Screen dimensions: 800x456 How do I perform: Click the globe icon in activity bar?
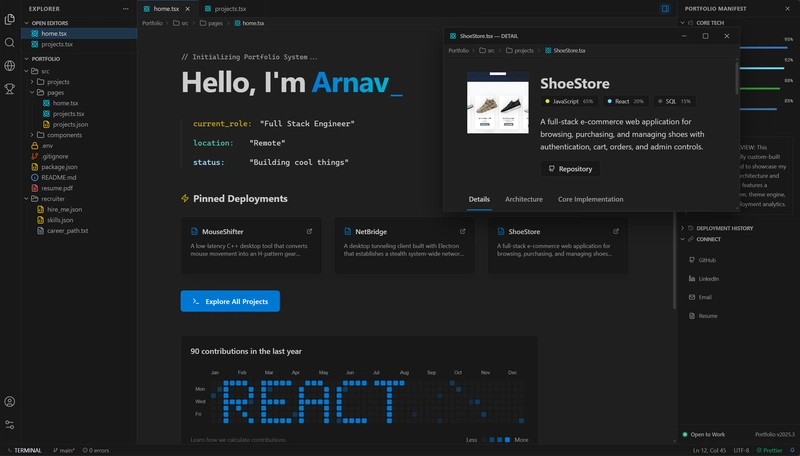pos(10,66)
